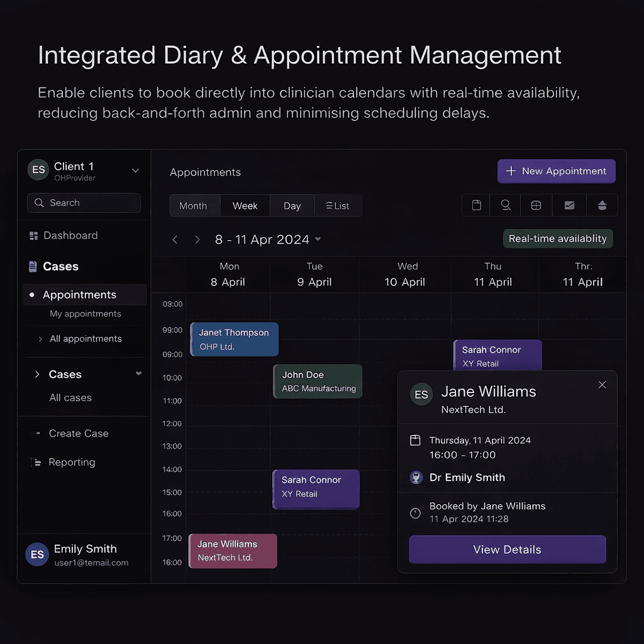The width and height of the screenshot is (644, 644).
Task: Open All appointments in sidebar
Action: pyautogui.click(x=86, y=339)
